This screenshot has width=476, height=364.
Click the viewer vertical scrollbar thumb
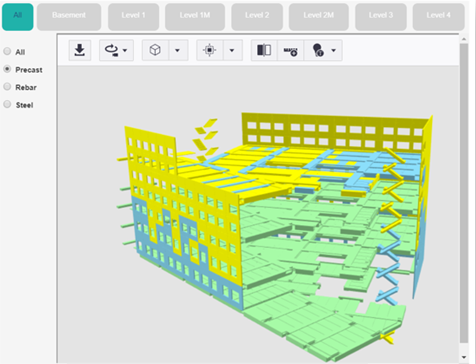[x=464, y=193]
